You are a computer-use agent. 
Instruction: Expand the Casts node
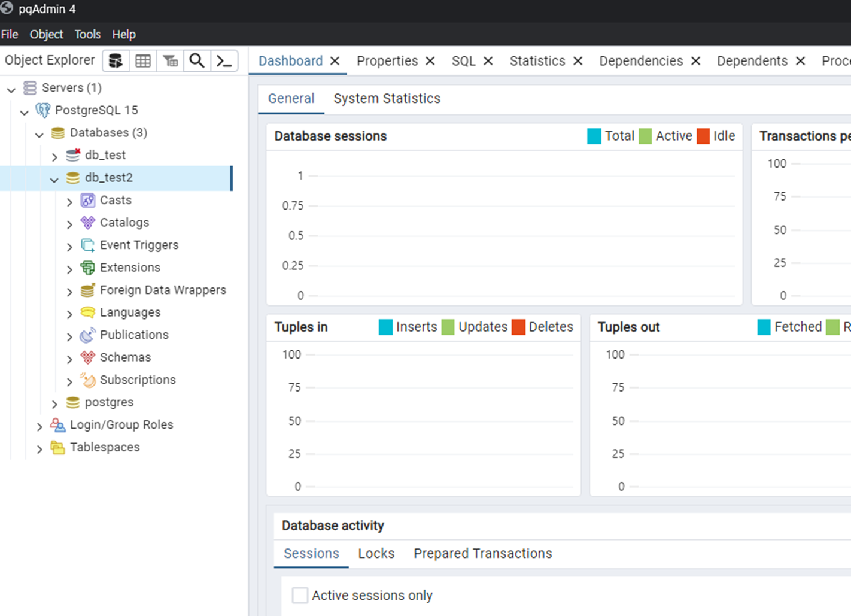69,202
